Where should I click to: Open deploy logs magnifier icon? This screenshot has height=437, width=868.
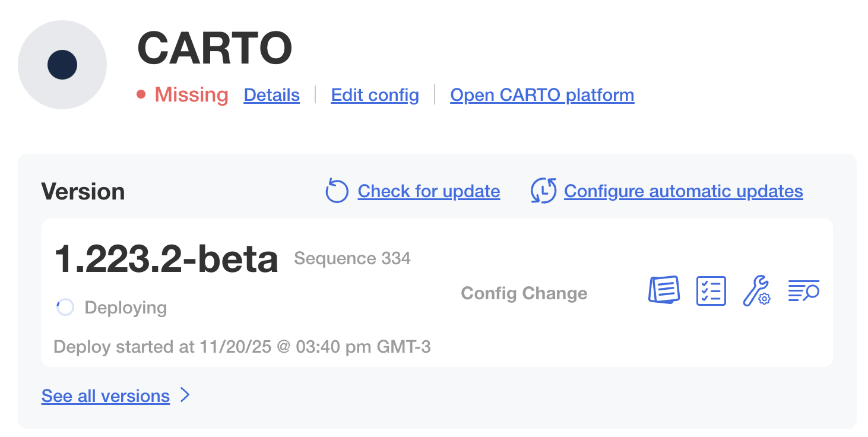[x=803, y=291]
